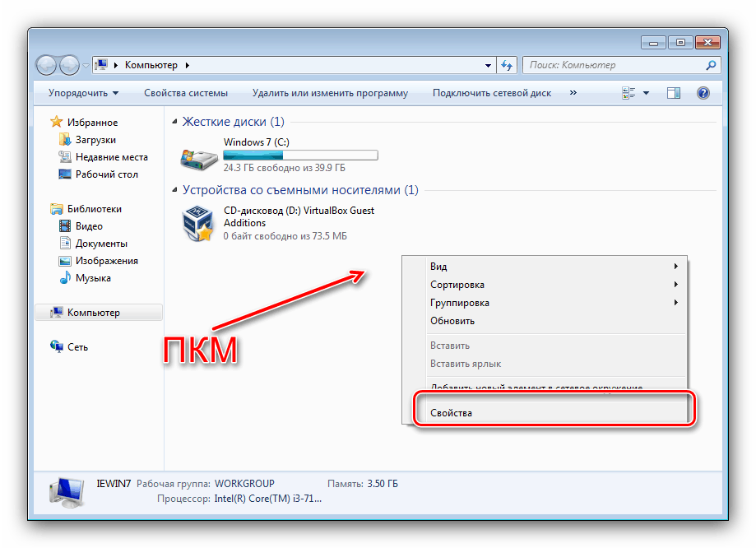This screenshot has width=756, height=548.
Task: Click the free space bar of Windows 7 (C:)
Action: 300,155
